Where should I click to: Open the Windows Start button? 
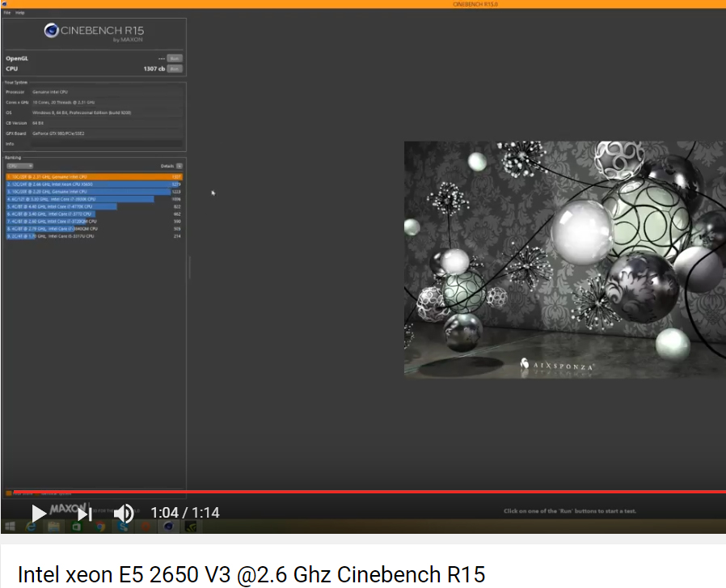10,527
